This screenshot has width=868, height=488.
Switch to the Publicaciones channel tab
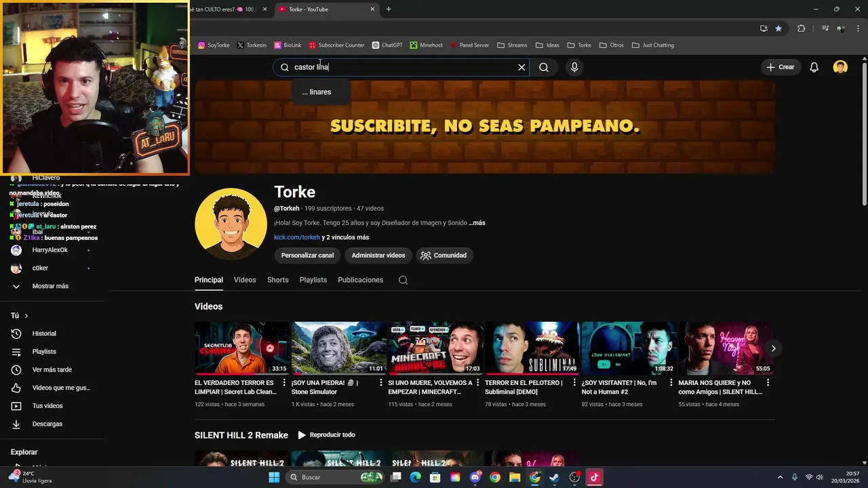pos(360,280)
